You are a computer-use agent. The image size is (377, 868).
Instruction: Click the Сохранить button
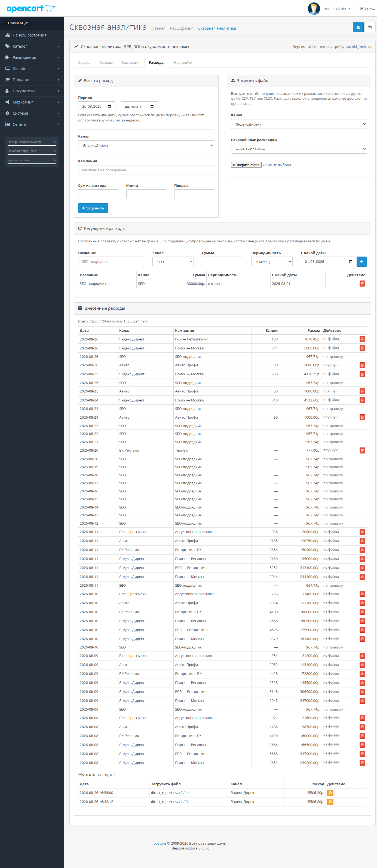click(93, 208)
